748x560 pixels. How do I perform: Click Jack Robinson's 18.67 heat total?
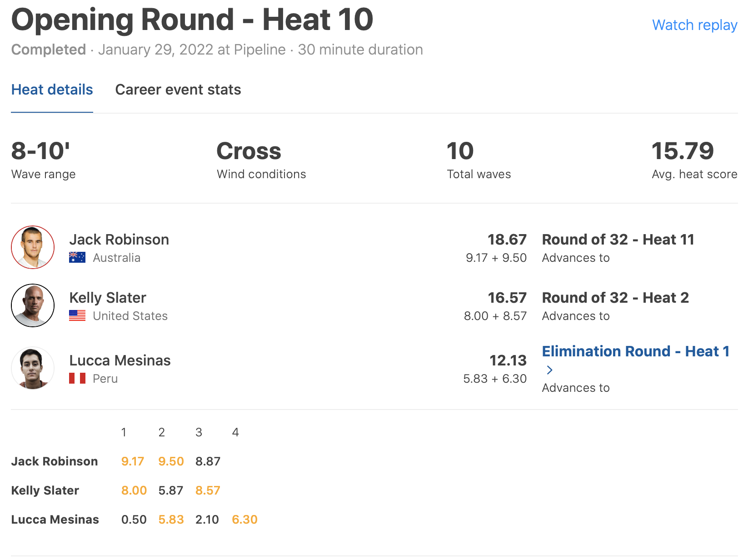tap(507, 240)
